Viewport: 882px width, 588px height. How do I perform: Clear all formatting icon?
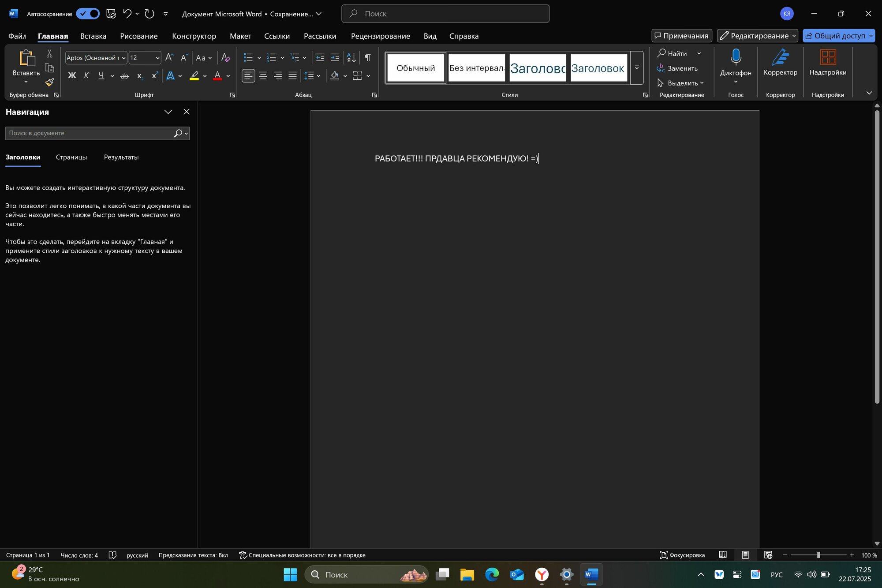tap(225, 57)
